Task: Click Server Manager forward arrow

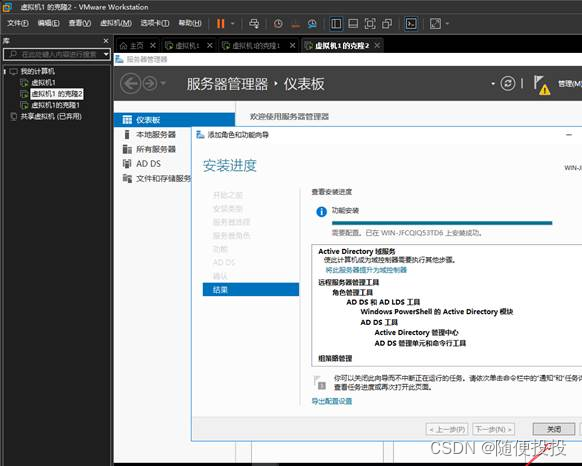Action: tap(150, 84)
